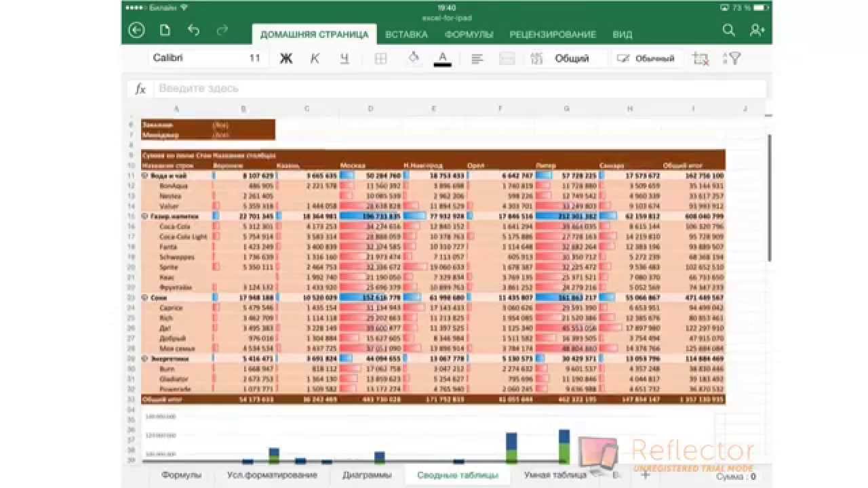This screenshot has height=488, width=868.
Task: Select the Fanta row label
Action: click(169, 247)
